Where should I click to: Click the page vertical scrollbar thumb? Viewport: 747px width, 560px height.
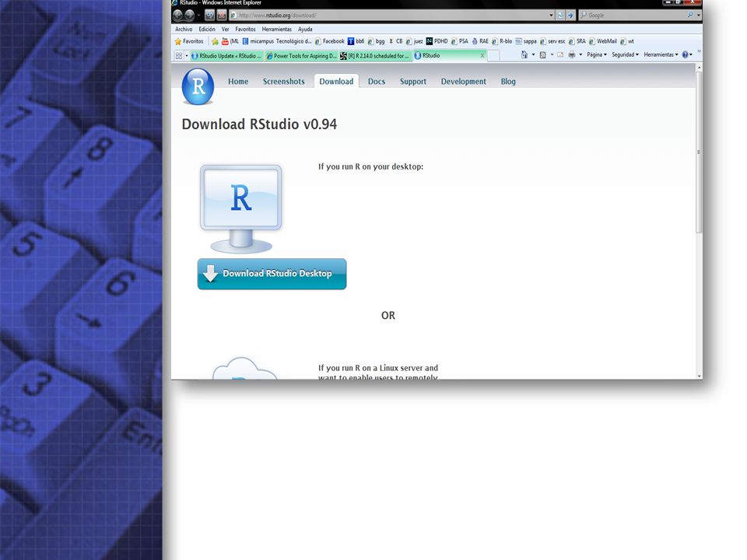click(699, 152)
